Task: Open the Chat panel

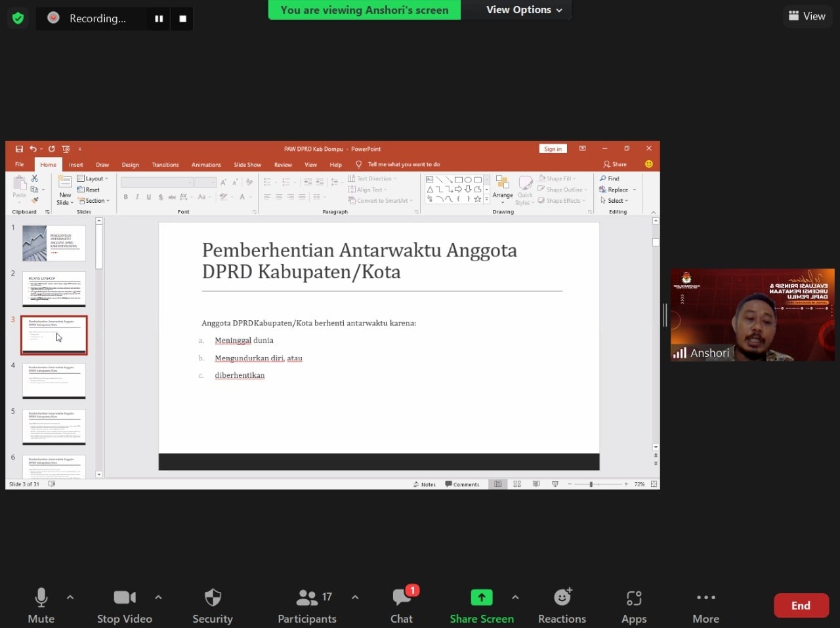Action: [402, 606]
